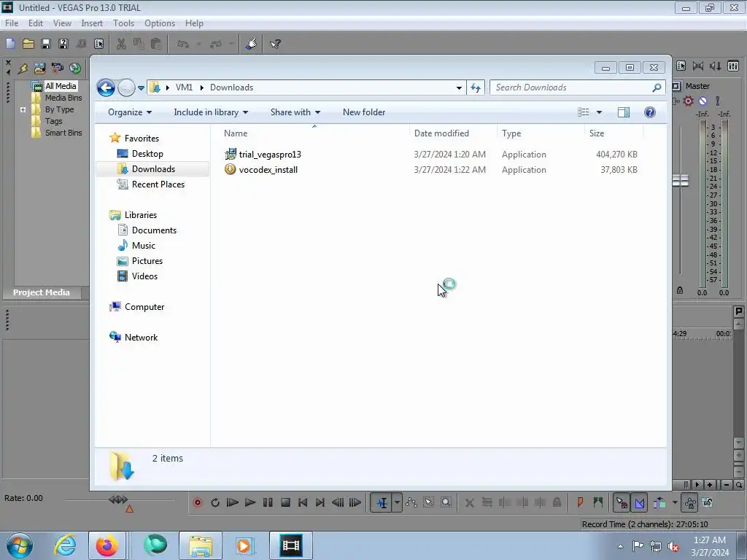This screenshot has height=560, width=747.
Task: Click the Search Downloads field
Action: point(577,87)
